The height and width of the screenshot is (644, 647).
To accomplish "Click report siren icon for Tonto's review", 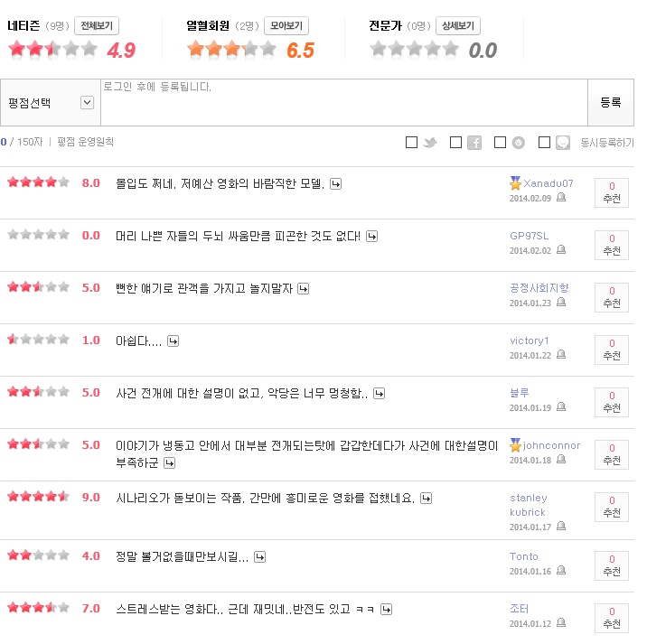I will click(561, 571).
